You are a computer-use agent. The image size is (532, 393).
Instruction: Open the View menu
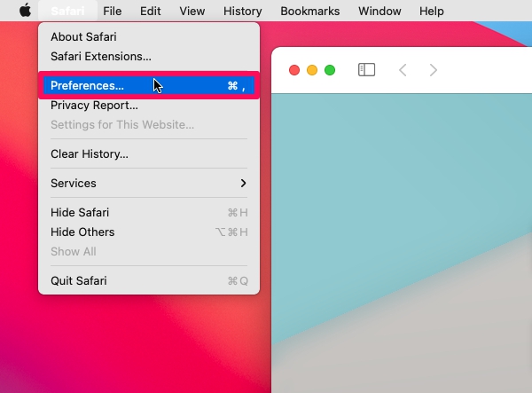[192, 11]
